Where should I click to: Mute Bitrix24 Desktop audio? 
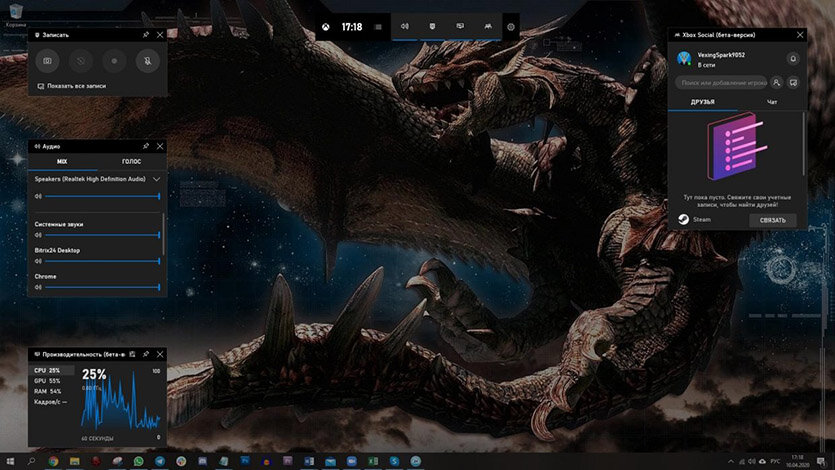(x=38, y=261)
